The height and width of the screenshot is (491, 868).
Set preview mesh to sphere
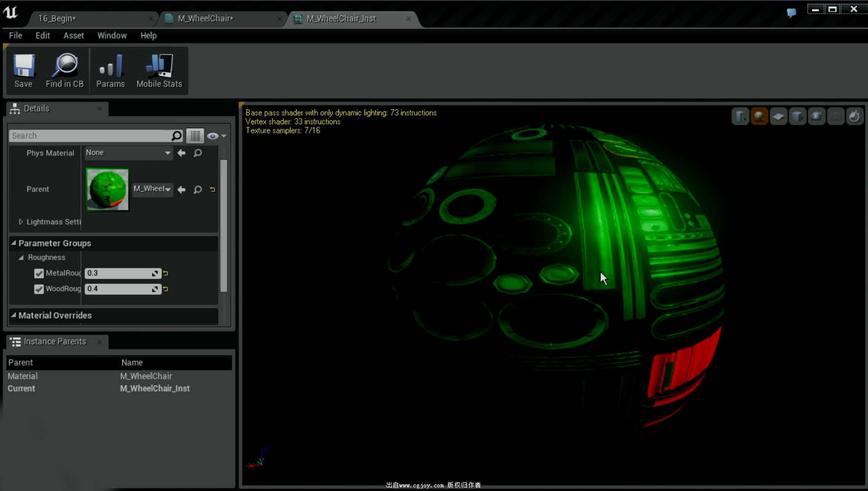759,117
